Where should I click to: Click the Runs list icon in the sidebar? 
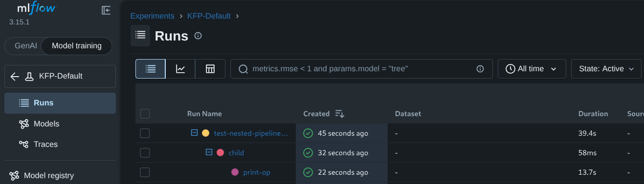pos(24,103)
